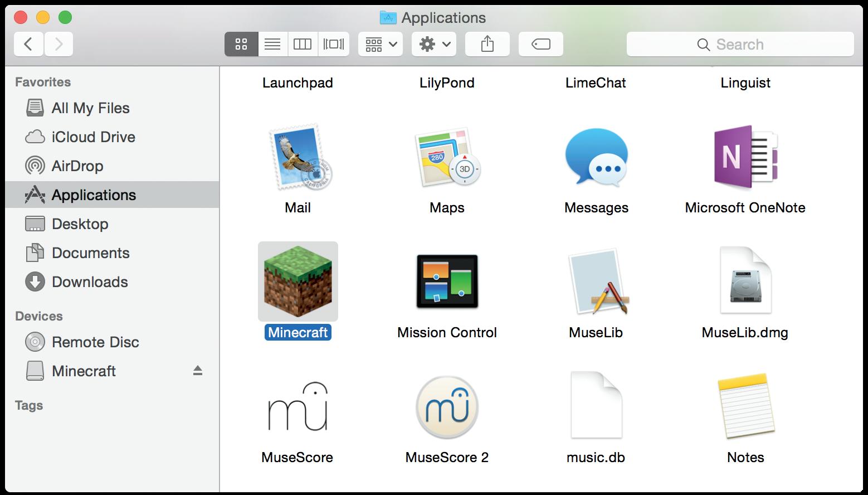This screenshot has height=495, width=868.
Task: Click the Applications folder proxy icon in title bar
Action: pyautogui.click(x=388, y=18)
